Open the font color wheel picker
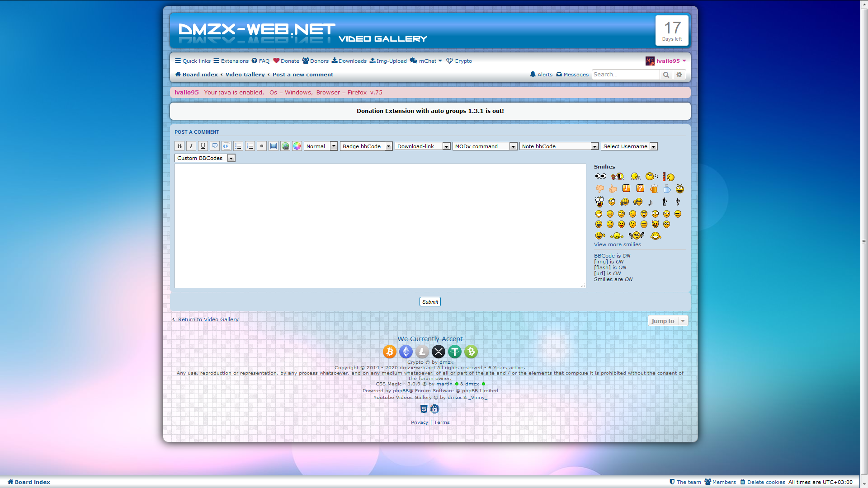 tap(297, 146)
